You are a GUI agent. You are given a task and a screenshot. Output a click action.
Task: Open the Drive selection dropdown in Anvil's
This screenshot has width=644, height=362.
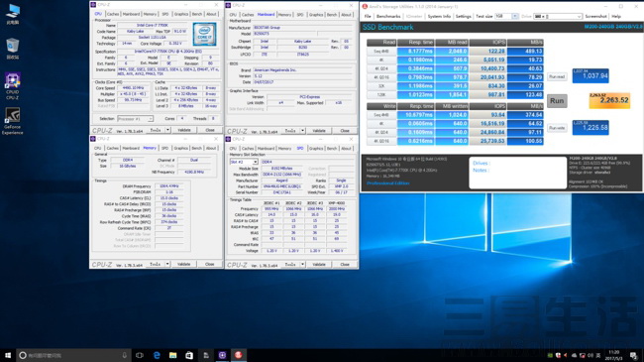(x=558, y=17)
